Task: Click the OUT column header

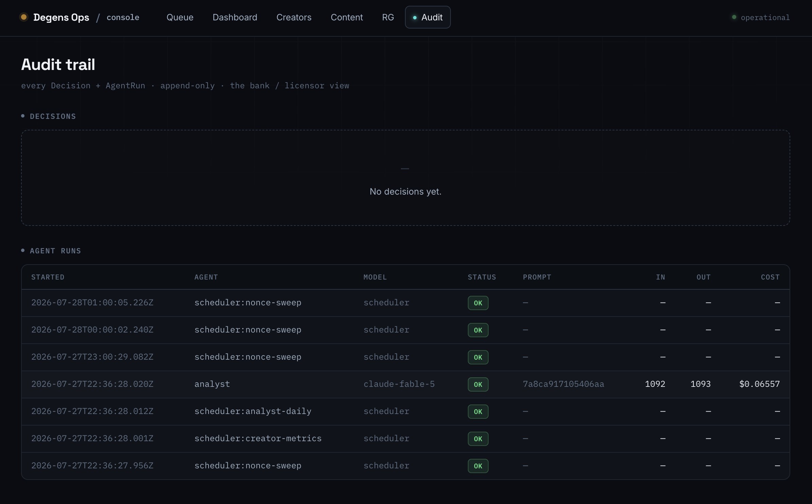Action: tap(704, 277)
